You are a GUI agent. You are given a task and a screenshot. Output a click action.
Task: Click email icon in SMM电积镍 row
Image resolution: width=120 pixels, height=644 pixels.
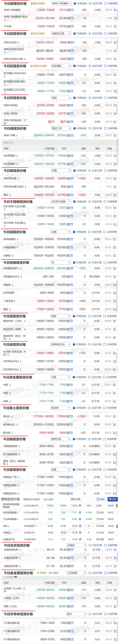coord(72,179)
